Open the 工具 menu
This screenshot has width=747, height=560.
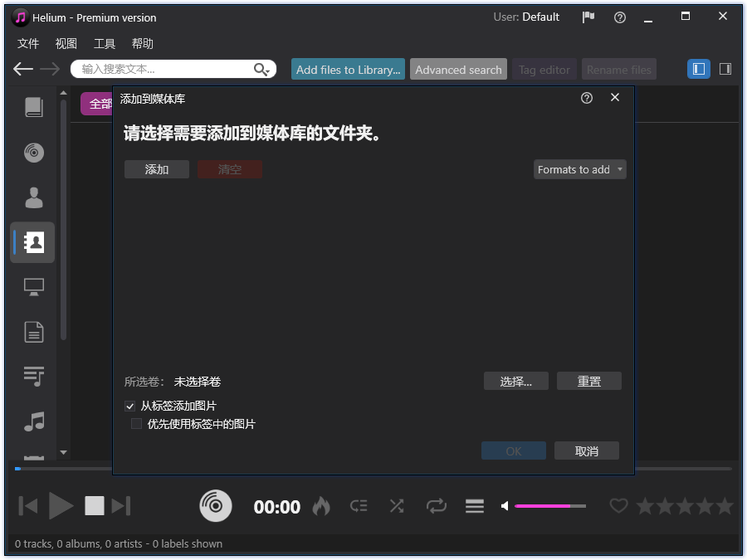[105, 43]
